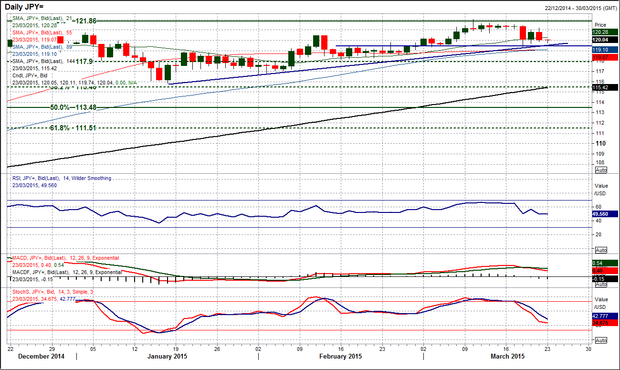
Task: Click the RSI 49.560 value tag
Action: 605,214
